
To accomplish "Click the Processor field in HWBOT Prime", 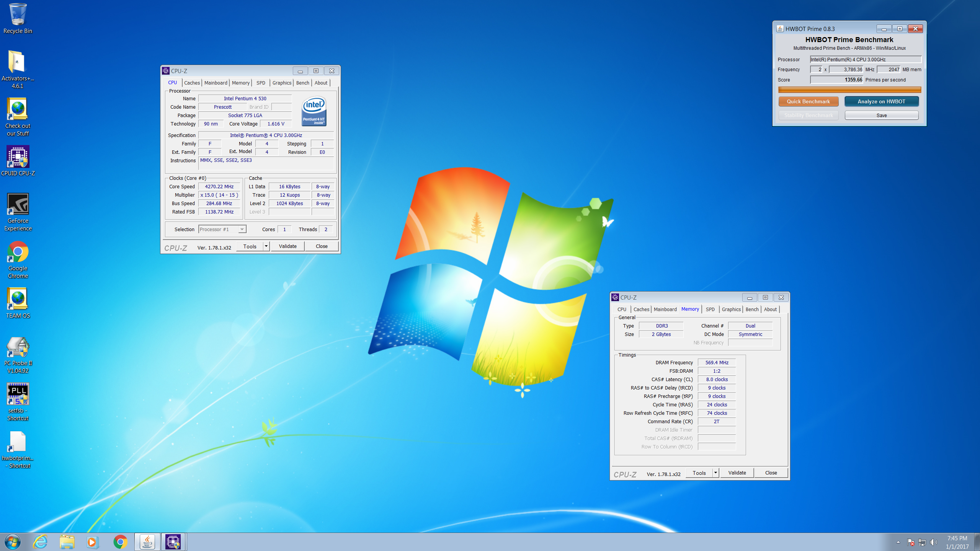I will pyautogui.click(x=866, y=59).
